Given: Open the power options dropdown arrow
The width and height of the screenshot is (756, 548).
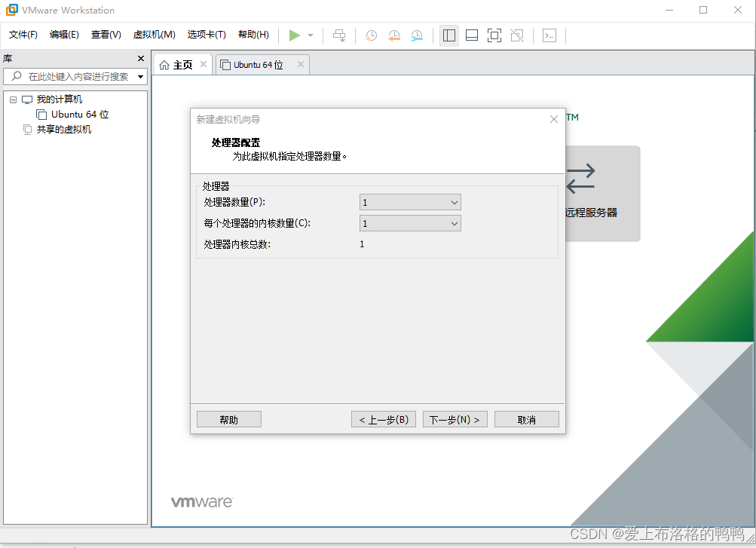Looking at the screenshot, I should click(x=311, y=35).
